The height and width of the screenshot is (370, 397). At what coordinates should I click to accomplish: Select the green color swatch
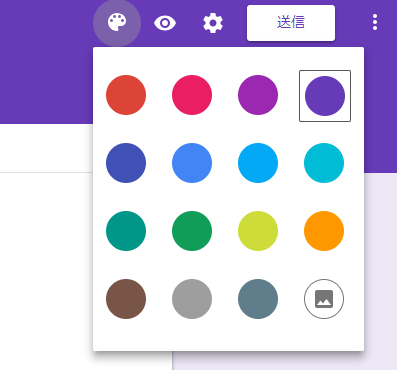[192, 231]
